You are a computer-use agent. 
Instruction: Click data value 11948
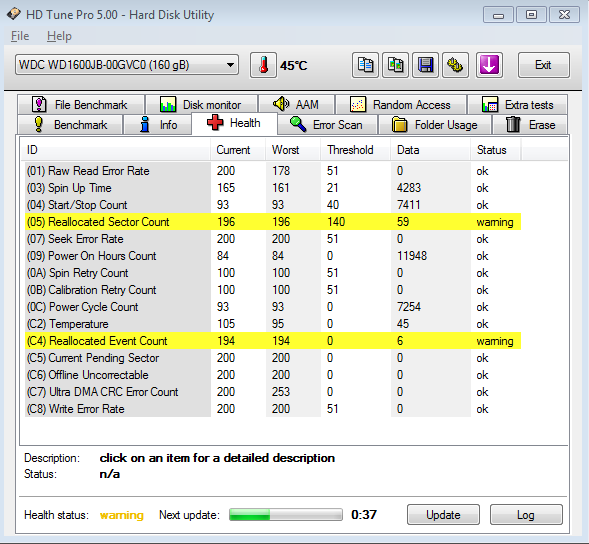412,256
